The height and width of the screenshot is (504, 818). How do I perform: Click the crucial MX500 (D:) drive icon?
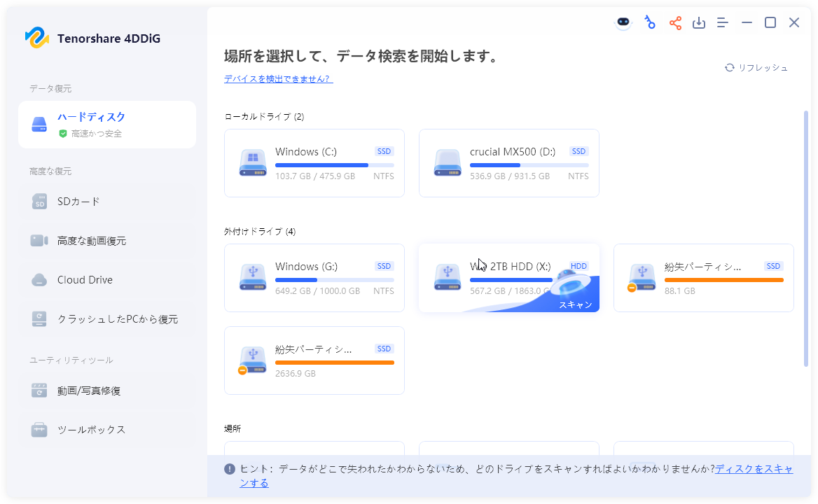pos(448,162)
